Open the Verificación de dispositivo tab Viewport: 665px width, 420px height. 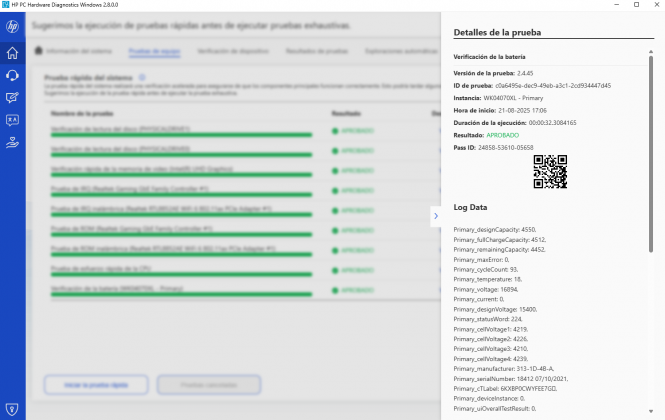click(x=233, y=51)
